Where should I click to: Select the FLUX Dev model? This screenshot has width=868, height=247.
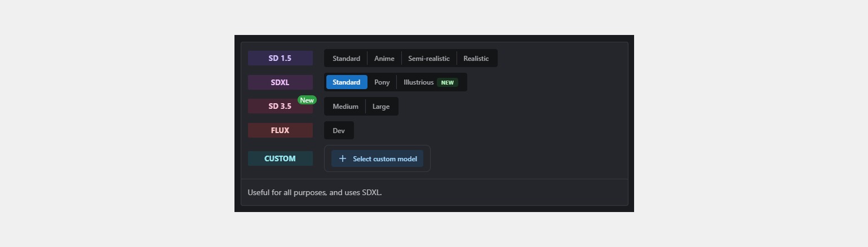(x=339, y=130)
